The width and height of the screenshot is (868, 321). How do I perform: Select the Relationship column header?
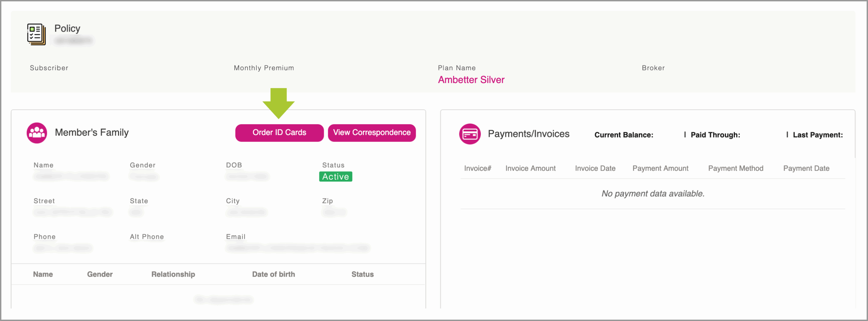(x=173, y=274)
